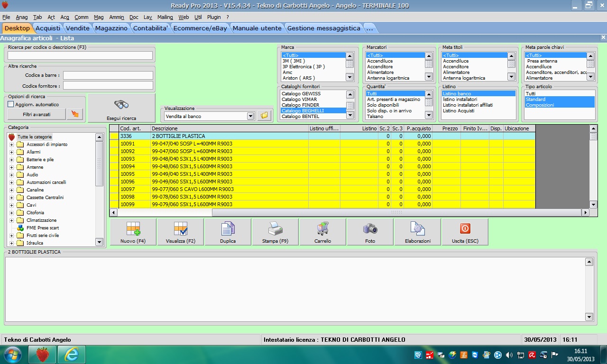Screen dimensions: 607x364
Task: Click the Ready Pro strawberry taskbar icon
Action: (x=43, y=355)
